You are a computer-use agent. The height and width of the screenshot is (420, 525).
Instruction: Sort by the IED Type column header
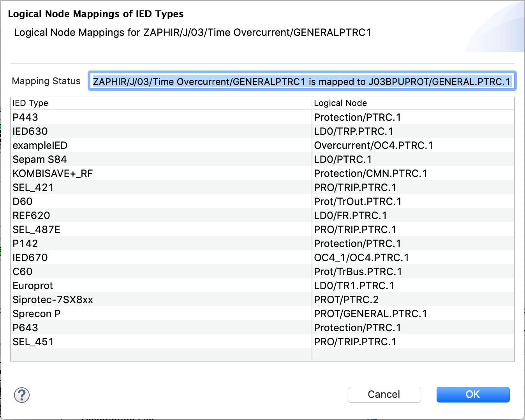point(30,103)
